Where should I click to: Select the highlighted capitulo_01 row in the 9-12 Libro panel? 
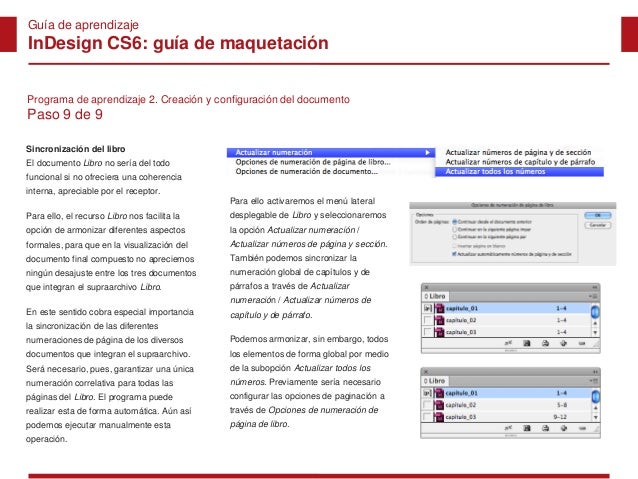507,393
